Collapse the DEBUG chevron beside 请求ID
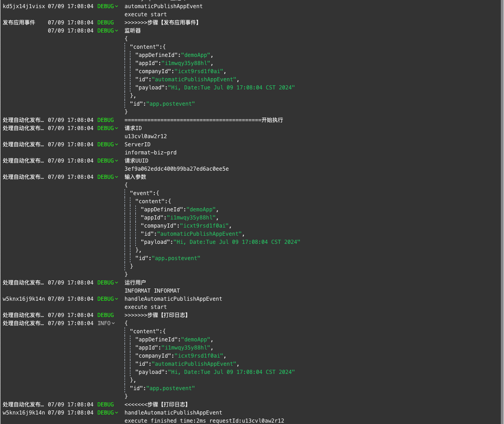This screenshot has width=504, height=424. click(117, 128)
